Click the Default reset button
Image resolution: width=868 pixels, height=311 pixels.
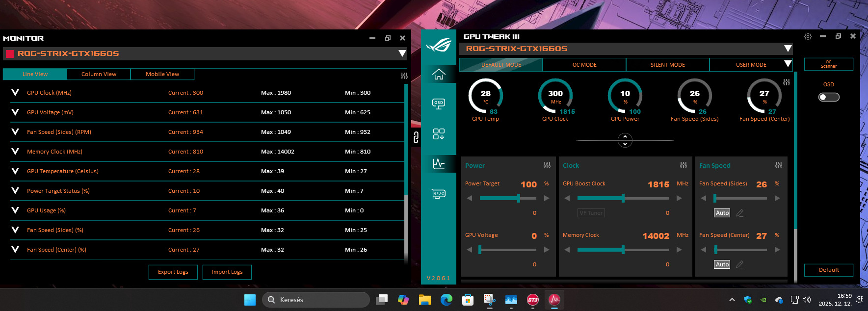829,270
